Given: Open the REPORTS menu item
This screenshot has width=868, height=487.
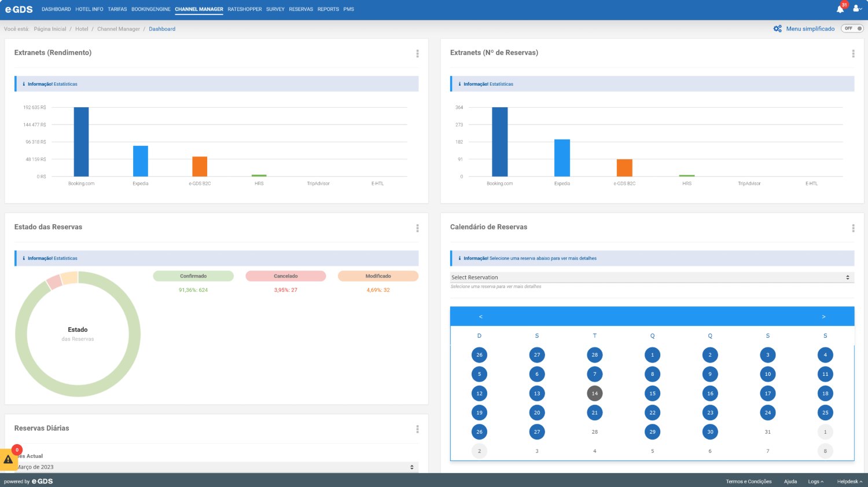Looking at the screenshot, I should [328, 9].
